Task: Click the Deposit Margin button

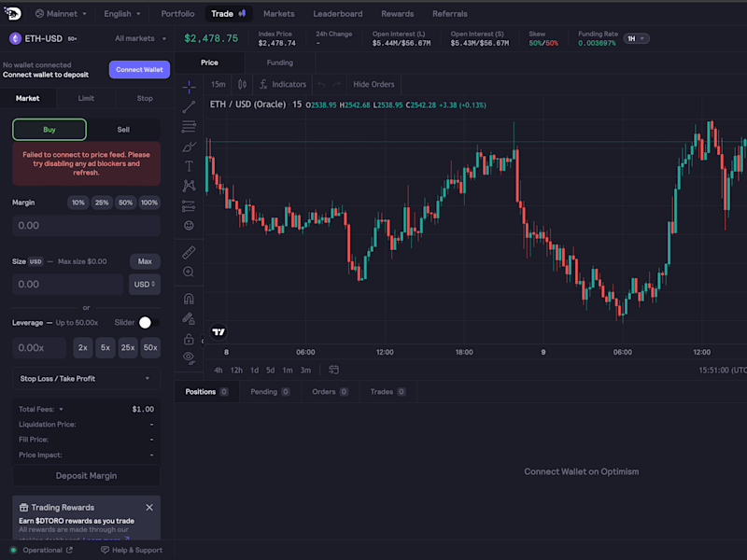Action: [x=86, y=476]
